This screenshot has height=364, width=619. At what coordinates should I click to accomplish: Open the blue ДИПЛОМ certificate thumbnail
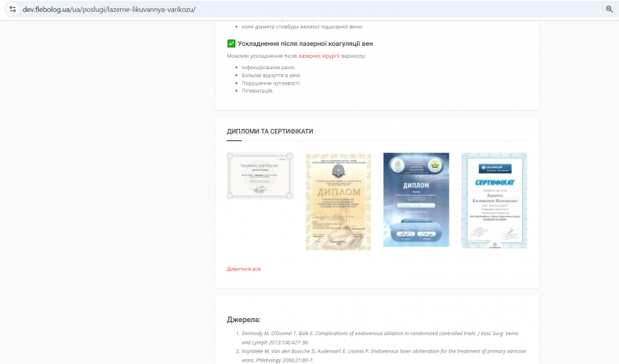point(416,200)
